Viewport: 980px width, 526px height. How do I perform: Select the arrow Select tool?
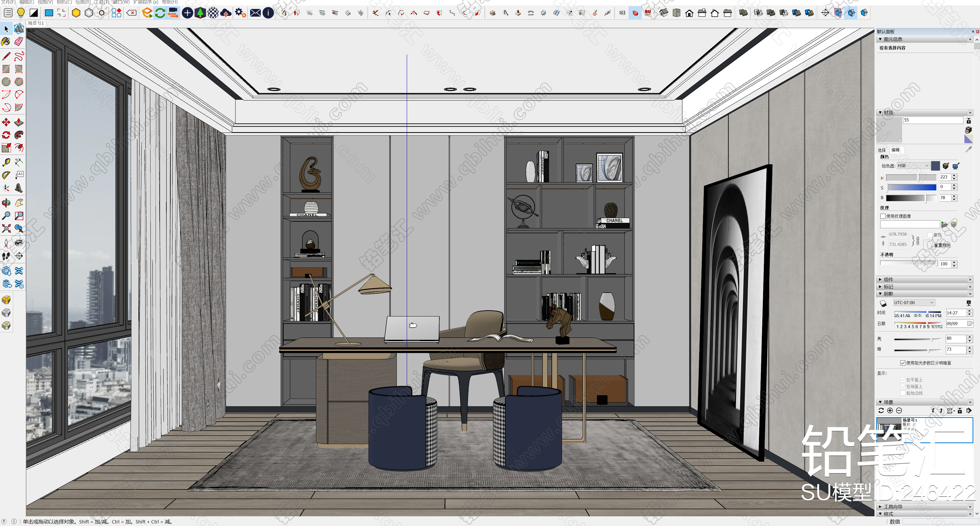pyautogui.click(x=6, y=29)
